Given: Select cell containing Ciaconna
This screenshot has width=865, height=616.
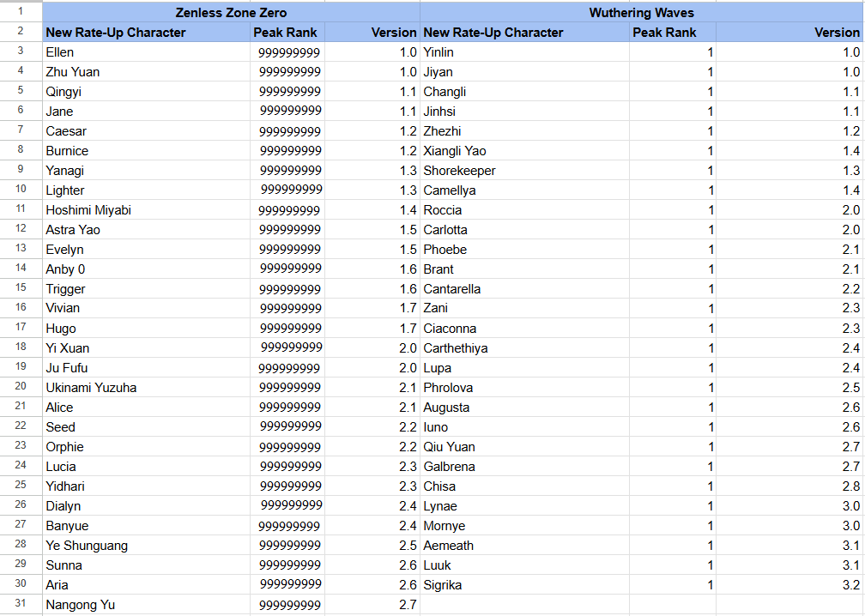Looking at the screenshot, I should [524, 328].
